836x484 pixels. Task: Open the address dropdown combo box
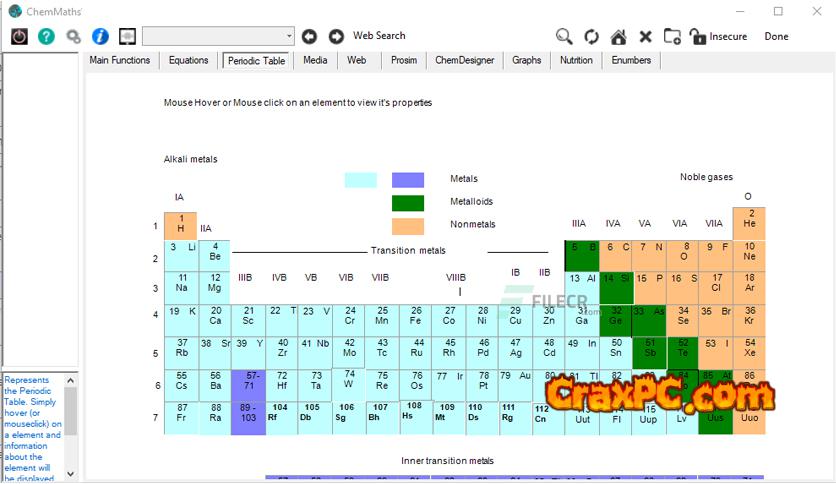[218, 36]
